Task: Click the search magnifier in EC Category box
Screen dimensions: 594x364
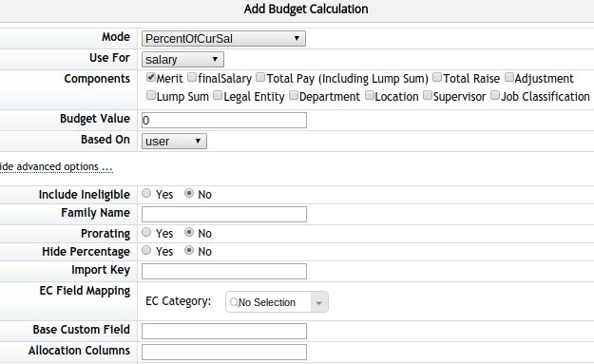Action: 234,302
